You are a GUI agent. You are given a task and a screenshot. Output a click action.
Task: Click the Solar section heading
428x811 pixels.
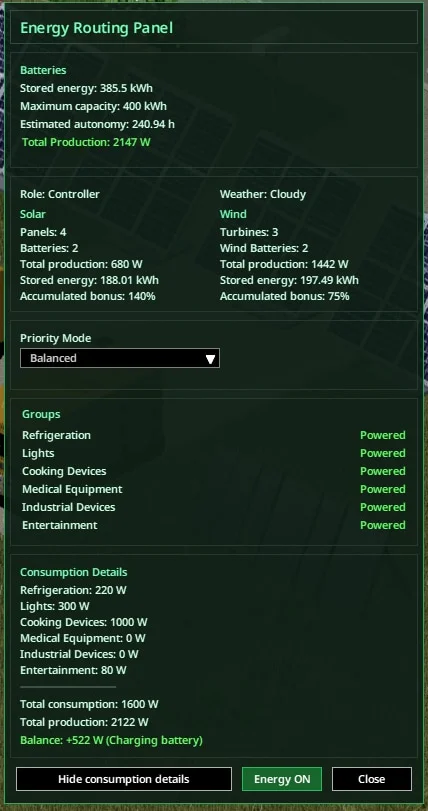(x=33, y=214)
